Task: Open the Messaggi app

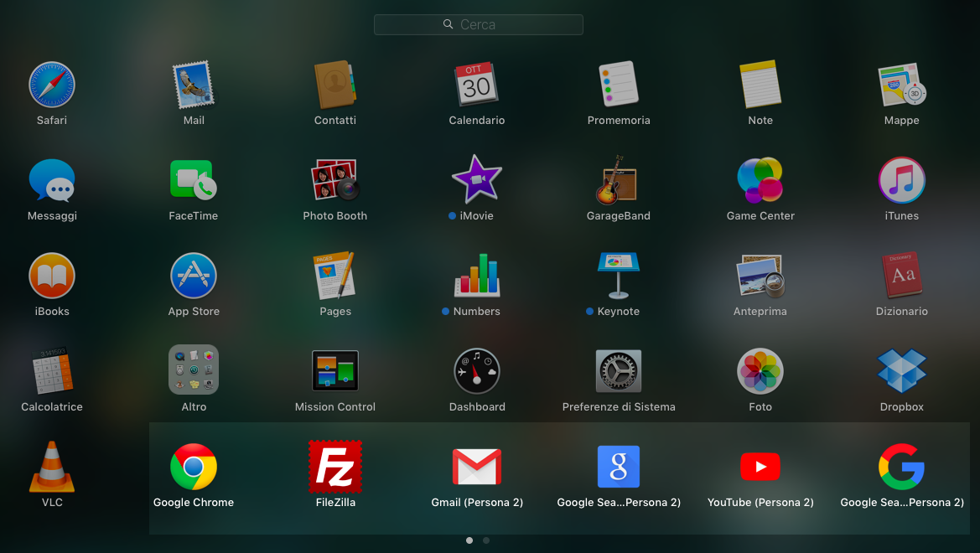Action: point(52,181)
